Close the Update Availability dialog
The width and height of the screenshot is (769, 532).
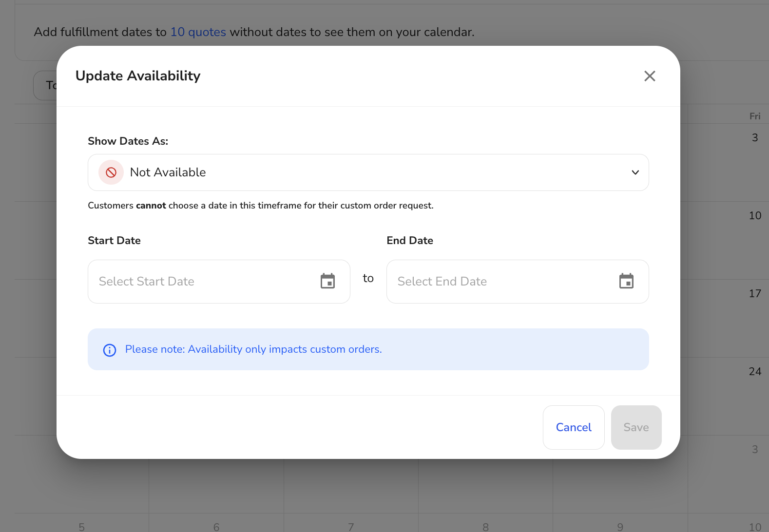coord(650,76)
